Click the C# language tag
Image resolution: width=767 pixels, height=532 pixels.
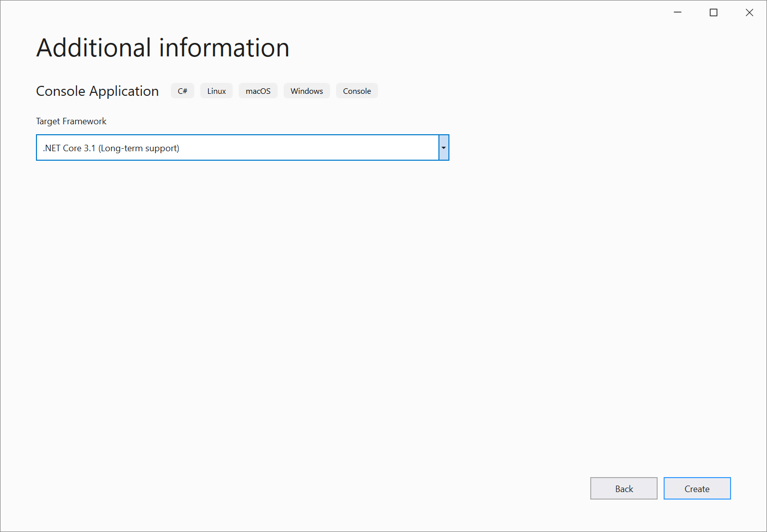point(182,91)
